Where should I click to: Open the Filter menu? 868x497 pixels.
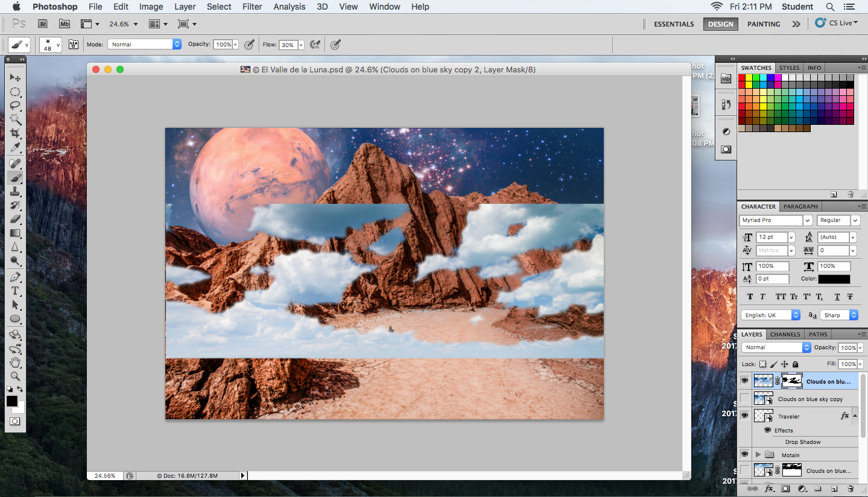(252, 7)
